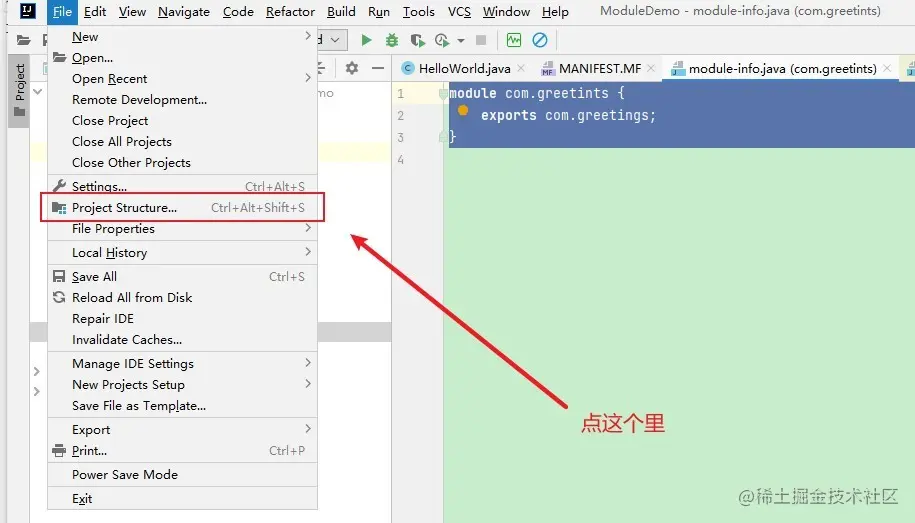The image size is (915, 523).
Task: Start debugging with the bug icon
Action: pos(392,40)
